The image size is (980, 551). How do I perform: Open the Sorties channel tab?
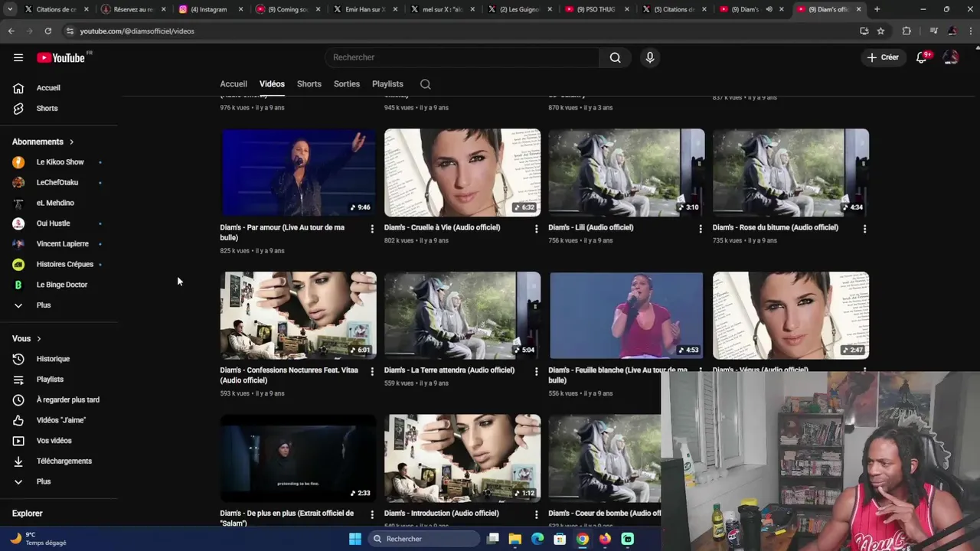coord(347,84)
